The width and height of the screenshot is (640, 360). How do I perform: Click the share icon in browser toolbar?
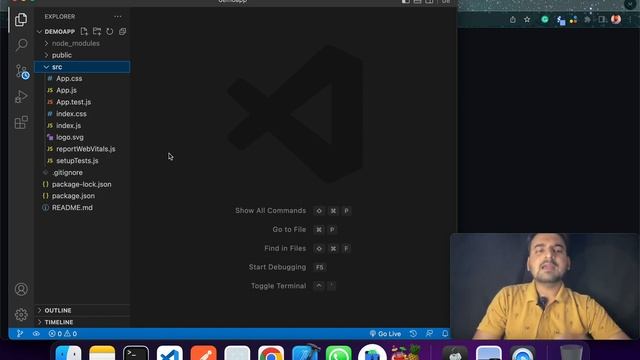point(513,20)
